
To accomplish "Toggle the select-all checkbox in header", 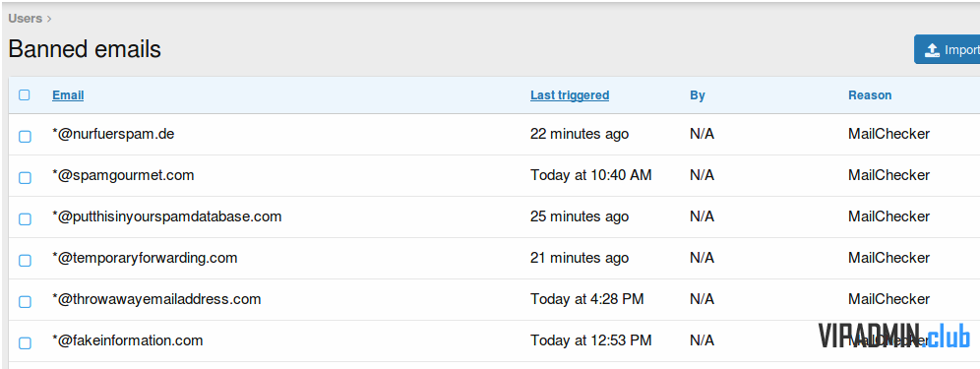I will (x=25, y=95).
